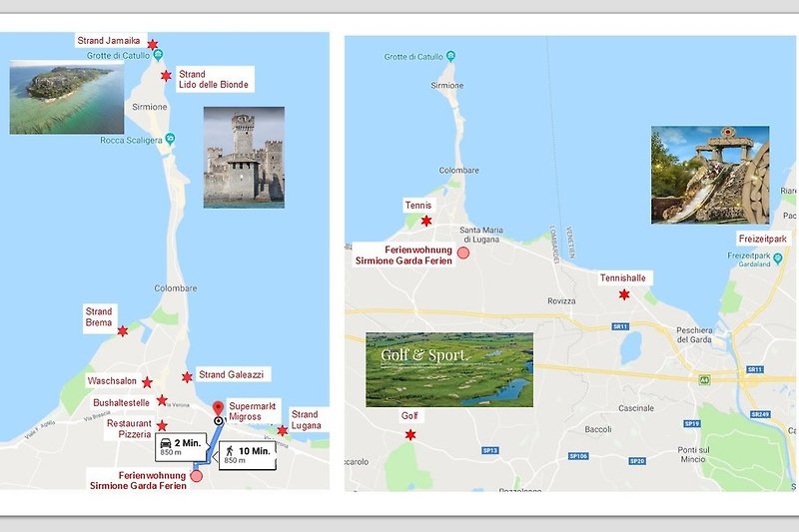The height and width of the screenshot is (532, 799).
Task: Click the red star beside Strand Jamaika
Action: coord(153,45)
